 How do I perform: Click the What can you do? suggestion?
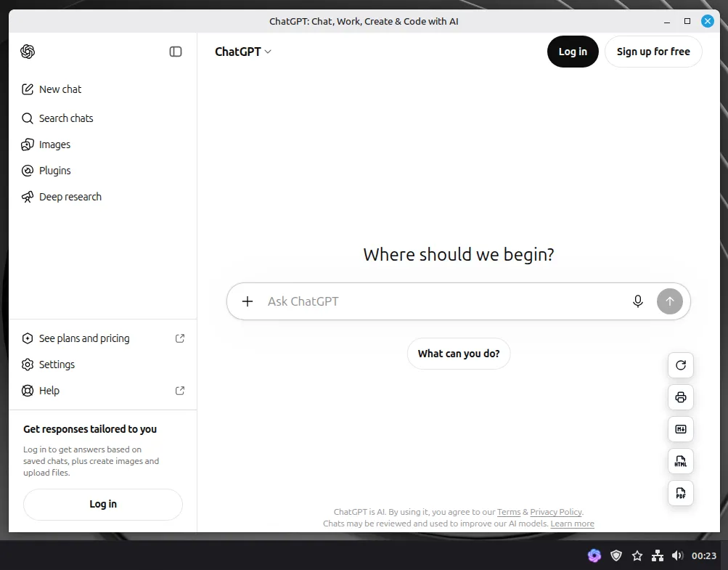point(459,354)
